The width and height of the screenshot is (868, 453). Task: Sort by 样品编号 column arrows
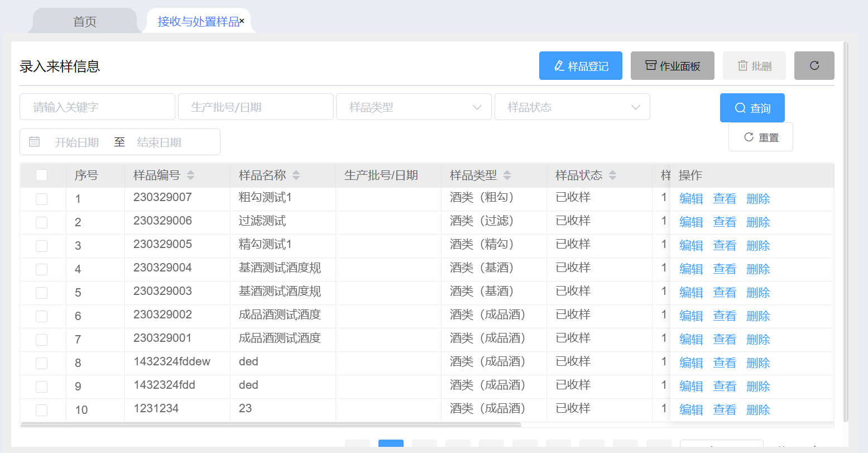(x=191, y=175)
